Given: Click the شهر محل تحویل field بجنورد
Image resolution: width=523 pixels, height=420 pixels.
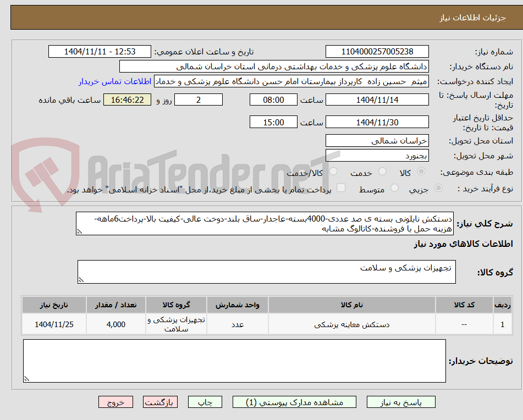Looking at the screenshot, I should 377,156.
